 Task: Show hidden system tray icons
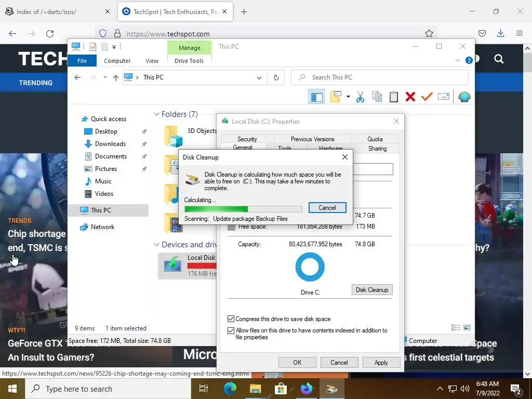tap(440, 389)
